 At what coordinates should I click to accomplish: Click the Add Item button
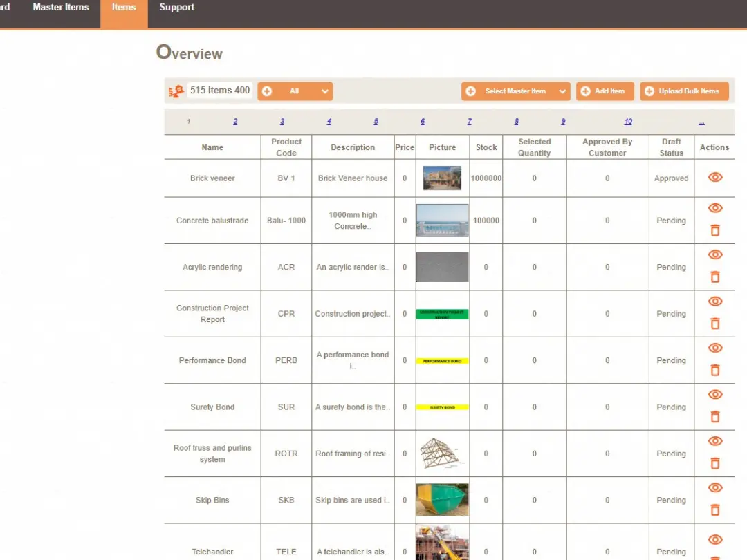[605, 91]
